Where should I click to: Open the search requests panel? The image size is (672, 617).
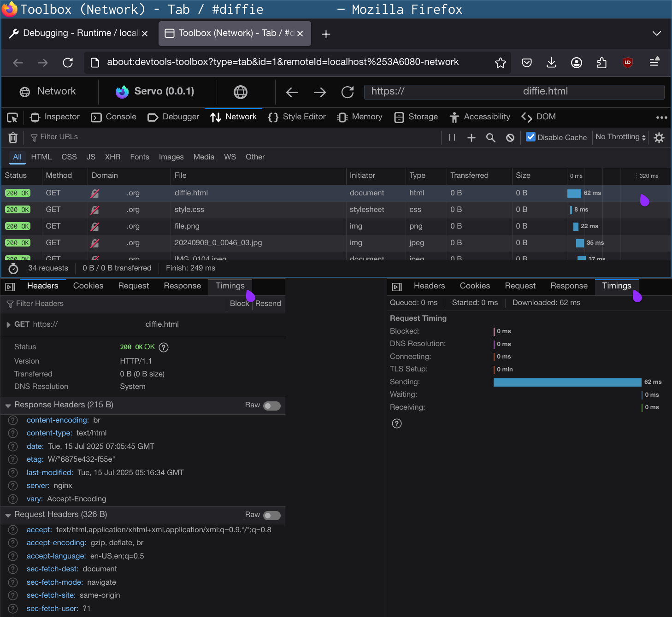tap(490, 137)
